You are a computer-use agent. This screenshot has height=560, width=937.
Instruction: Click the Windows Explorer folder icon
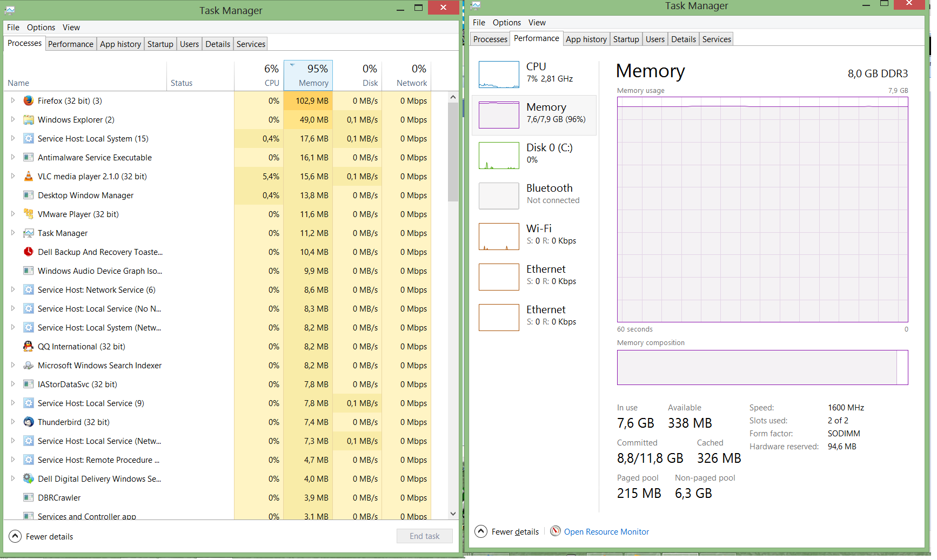[29, 119]
